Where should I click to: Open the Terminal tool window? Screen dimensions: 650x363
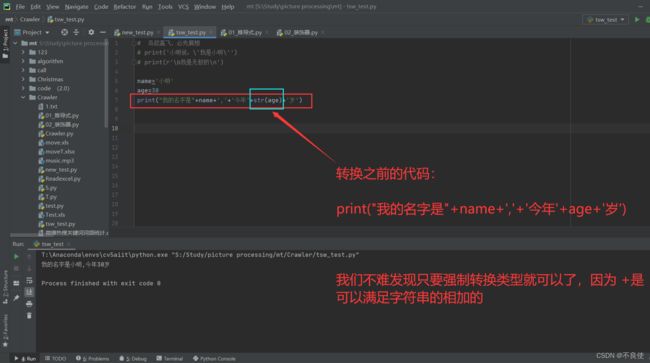coord(170,358)
